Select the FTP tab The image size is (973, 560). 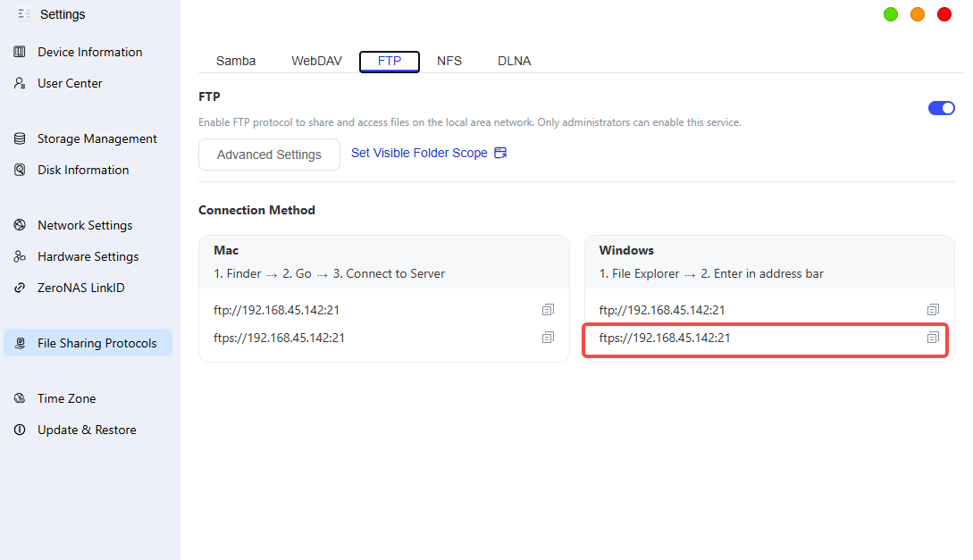tap(390, 62)
